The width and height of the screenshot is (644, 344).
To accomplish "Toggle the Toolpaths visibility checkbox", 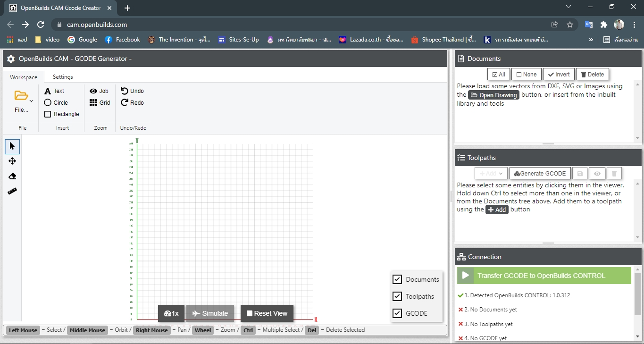I will click(x=397, y=296).
